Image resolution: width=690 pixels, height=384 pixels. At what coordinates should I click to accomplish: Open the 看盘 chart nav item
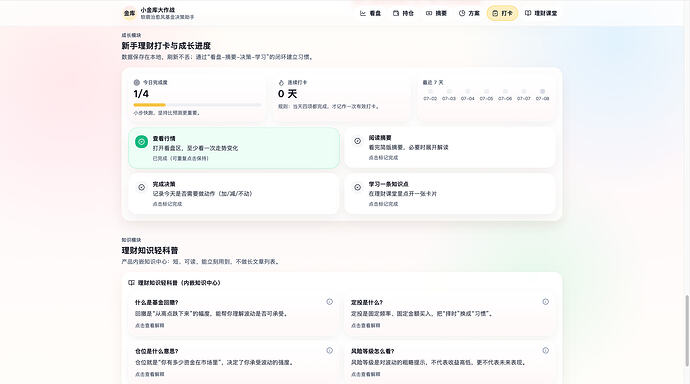(x=371, y=13)
